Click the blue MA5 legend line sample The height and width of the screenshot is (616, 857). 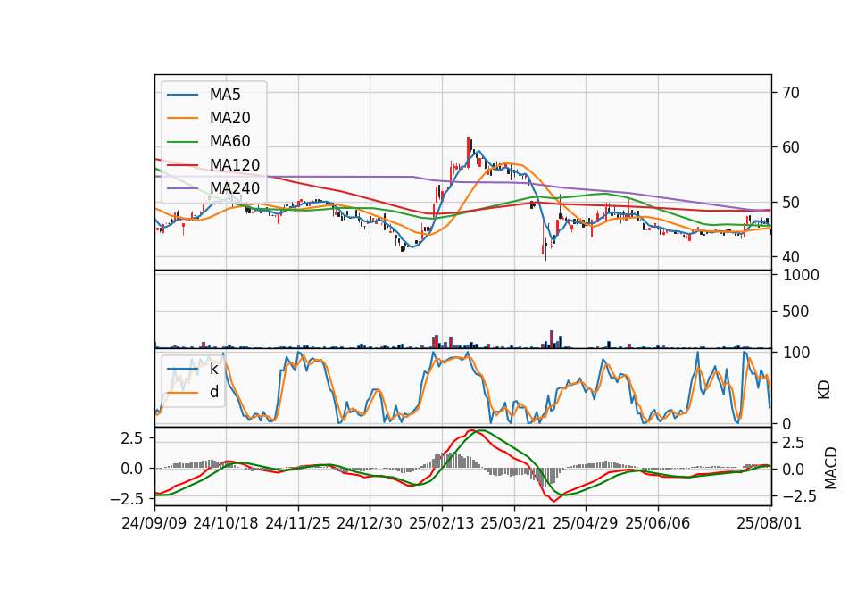click(x=182, y=95)
